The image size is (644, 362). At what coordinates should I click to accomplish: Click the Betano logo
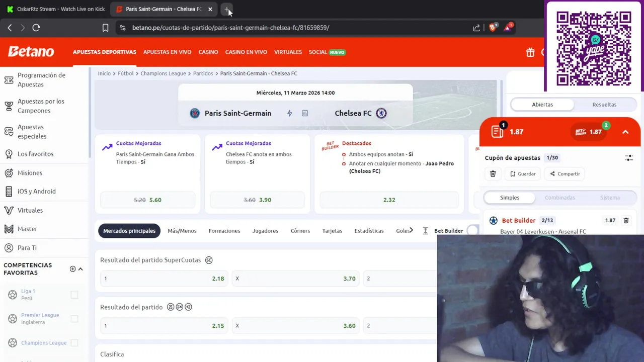31,52
